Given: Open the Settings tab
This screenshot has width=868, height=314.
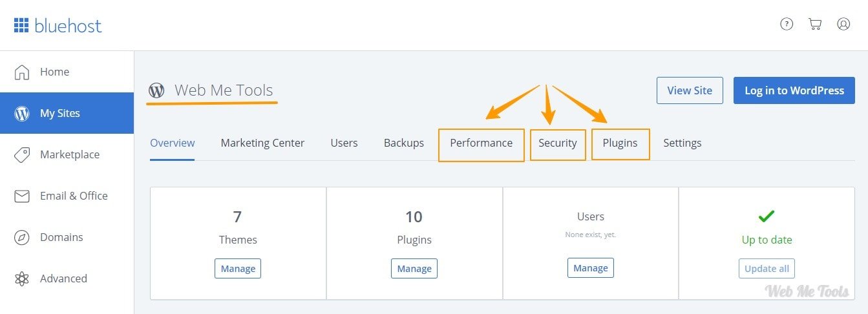Looking at the screenshot, I should pos(683,143).
